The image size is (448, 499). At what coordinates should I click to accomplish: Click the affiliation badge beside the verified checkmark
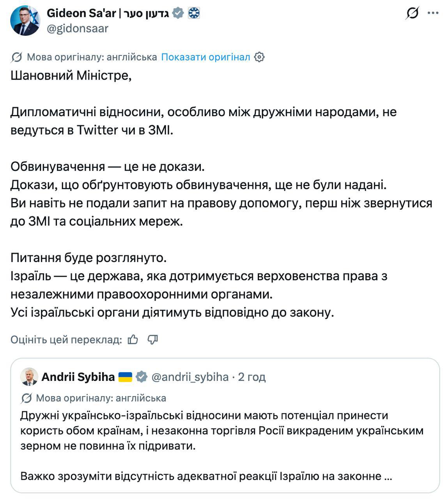point(194,13)
